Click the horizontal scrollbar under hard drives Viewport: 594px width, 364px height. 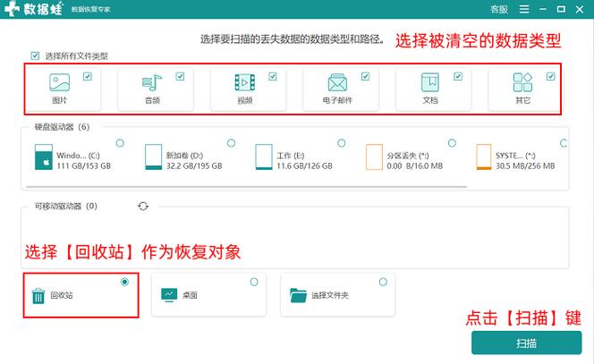pyautogui.click(x=246, y=187)
